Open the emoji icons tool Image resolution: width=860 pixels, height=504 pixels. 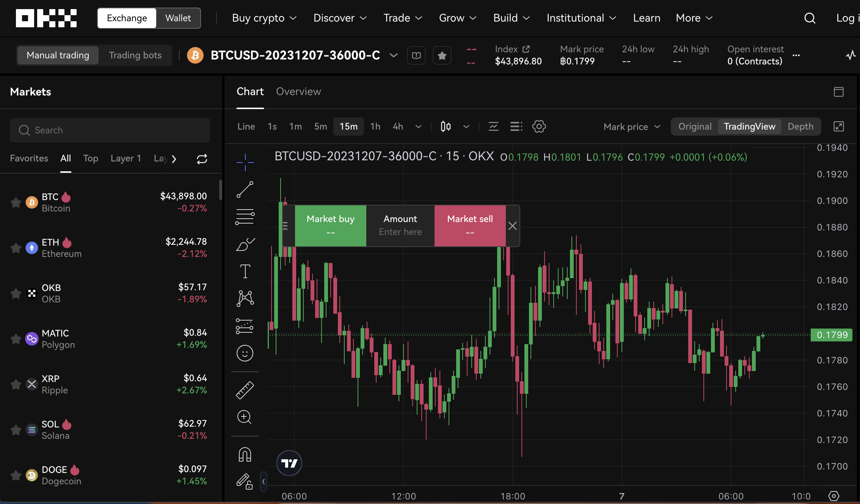[245, 354]
